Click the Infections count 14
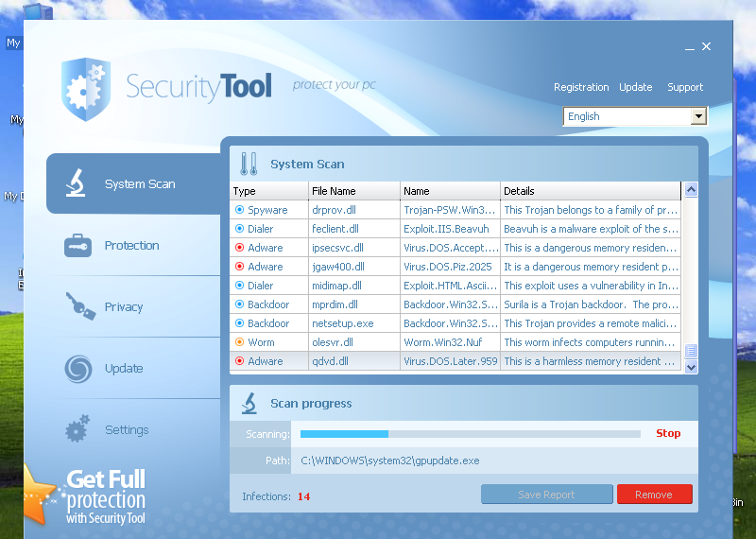Image resolution: width=756 pixels, height=539 pixels. pyautogui.click(x=303, y=496)
